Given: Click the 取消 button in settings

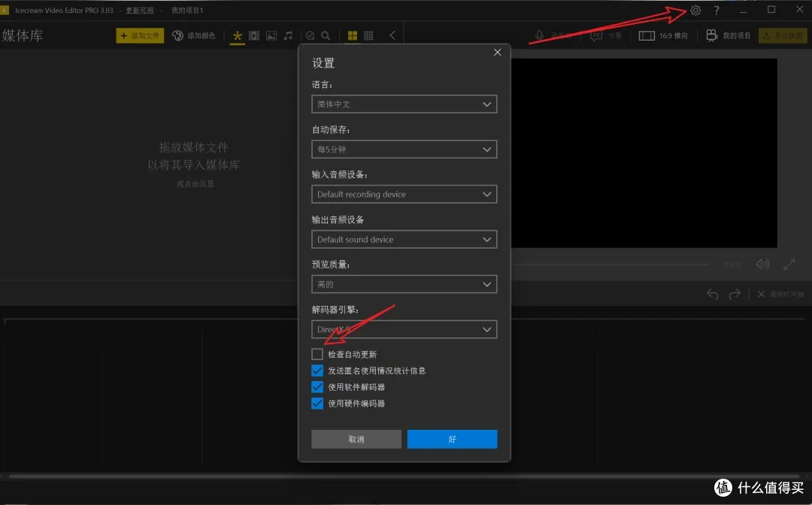Looking at the screenshot, I should (x=356, y=439).
